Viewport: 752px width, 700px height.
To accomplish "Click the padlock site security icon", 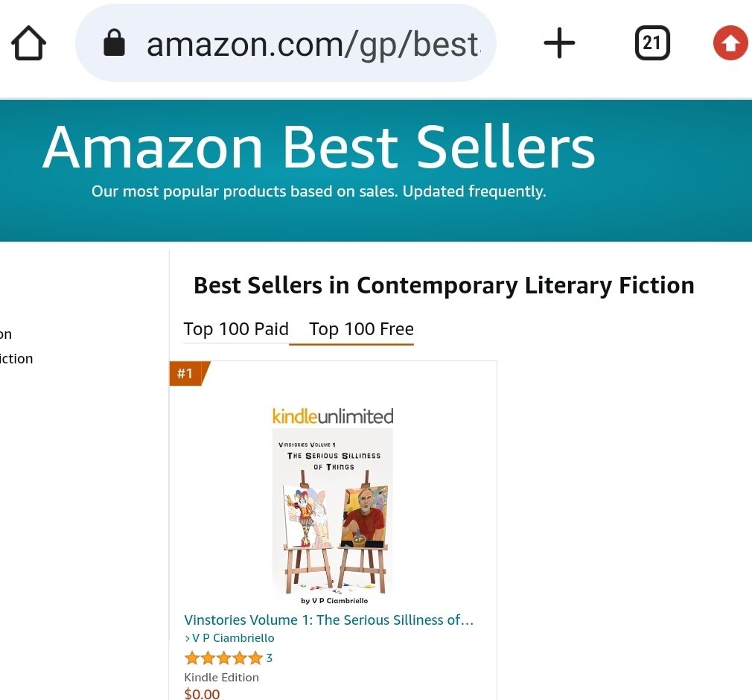I will click(114, 43).
